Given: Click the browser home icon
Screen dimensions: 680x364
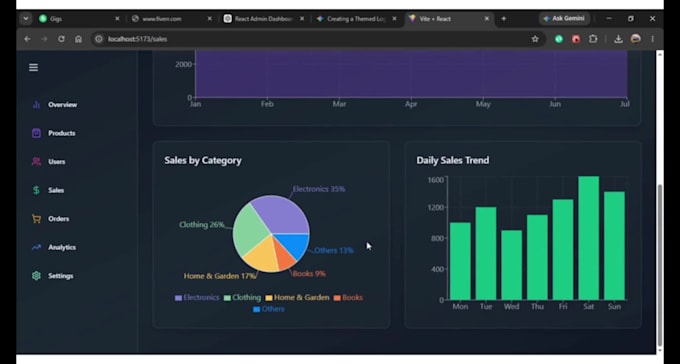Looking at the screenshot, I should pos(78,39).
